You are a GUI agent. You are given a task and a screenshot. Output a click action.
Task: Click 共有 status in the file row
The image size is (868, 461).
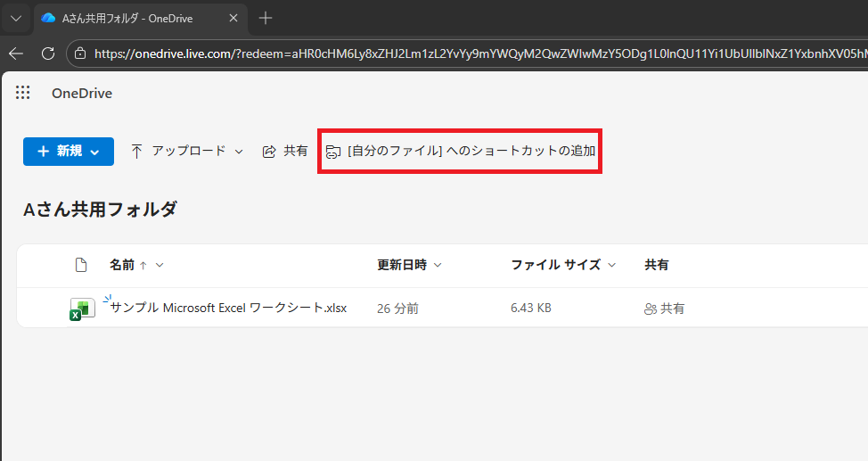[x=664, y=309]
